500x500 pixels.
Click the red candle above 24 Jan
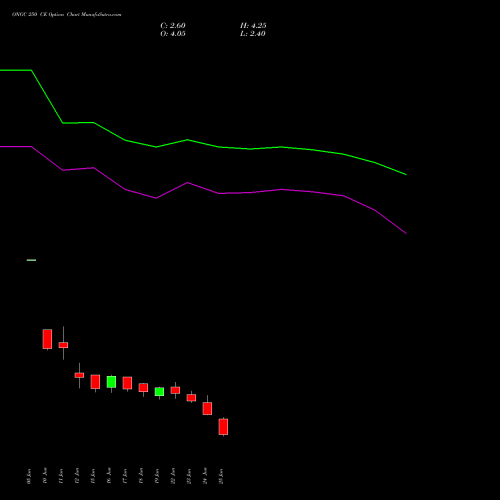(x=207, y=408)
